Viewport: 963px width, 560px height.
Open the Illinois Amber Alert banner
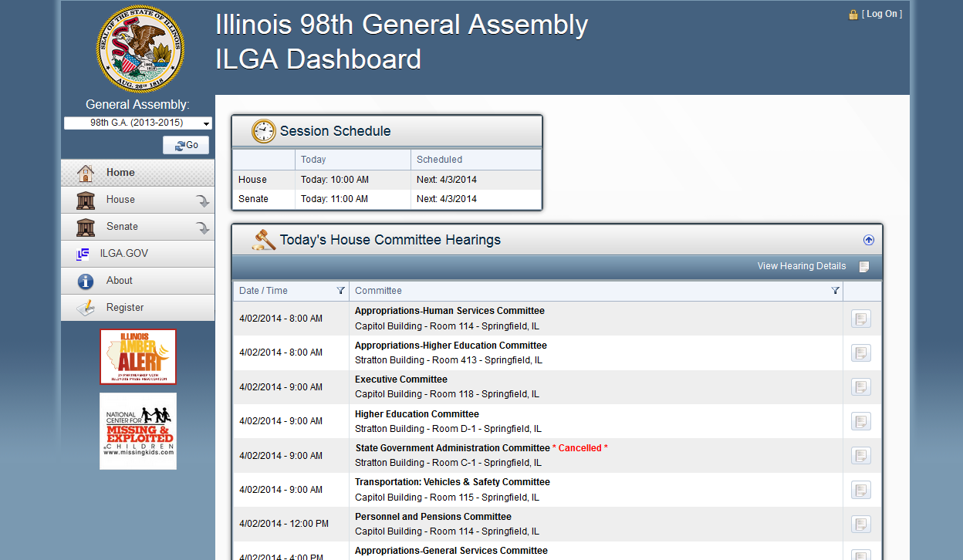[138, 356]
